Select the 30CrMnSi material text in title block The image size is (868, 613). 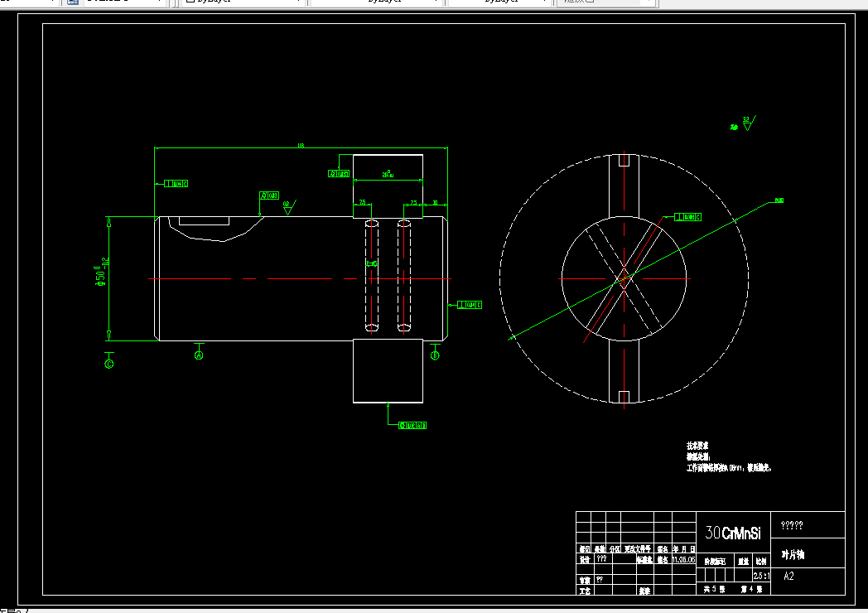click(733, 533)
